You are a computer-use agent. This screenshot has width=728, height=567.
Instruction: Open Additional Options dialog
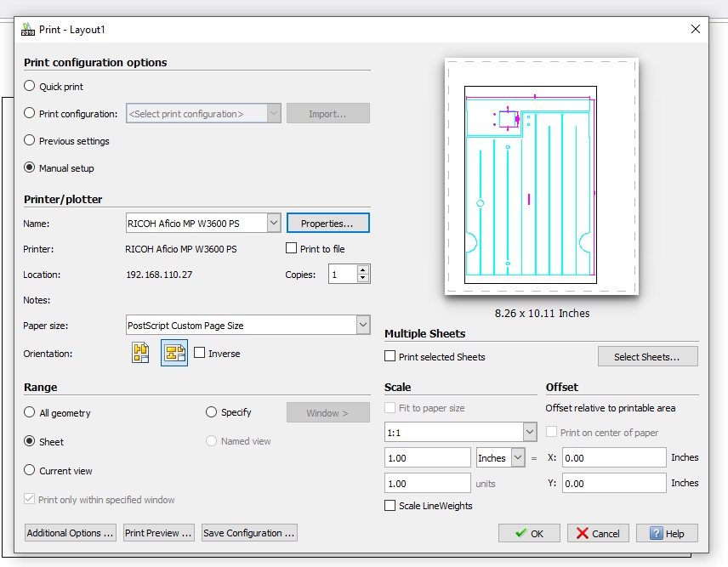coord(70,533)
